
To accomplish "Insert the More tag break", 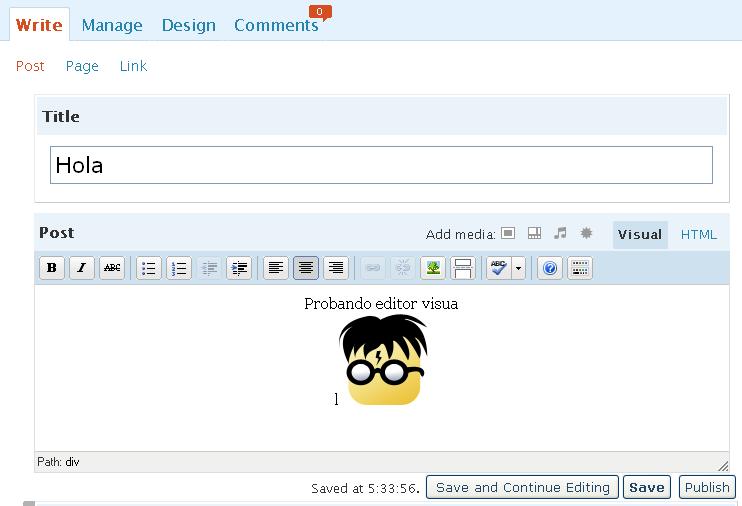I will [462, 268].
